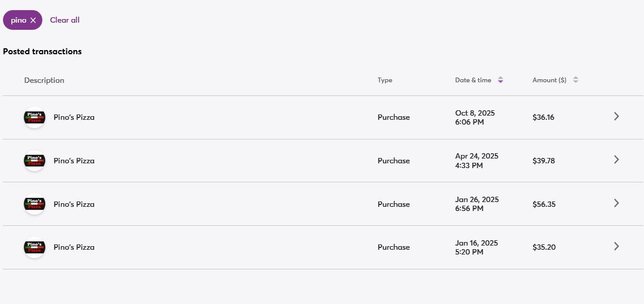Click Pino's Pizza logo for Apr 24 transaction
The width and height of the screenshot is (644, 304).
tap(35, 161)
